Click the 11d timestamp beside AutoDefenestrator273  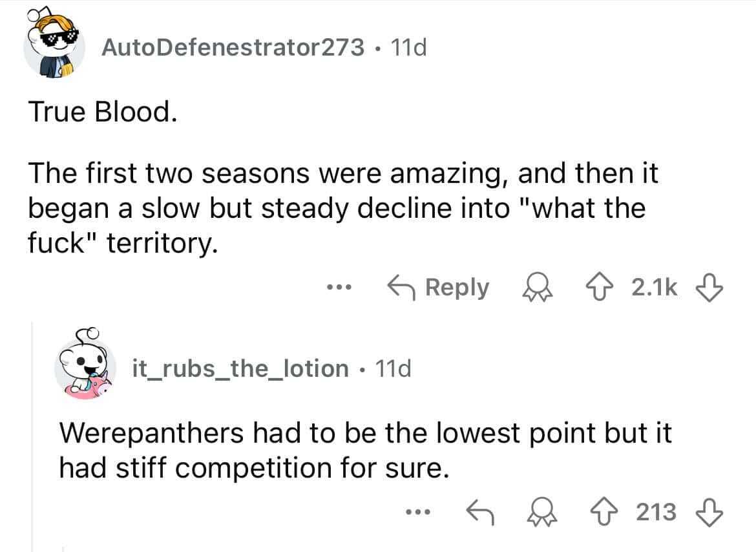pos(407,48)
